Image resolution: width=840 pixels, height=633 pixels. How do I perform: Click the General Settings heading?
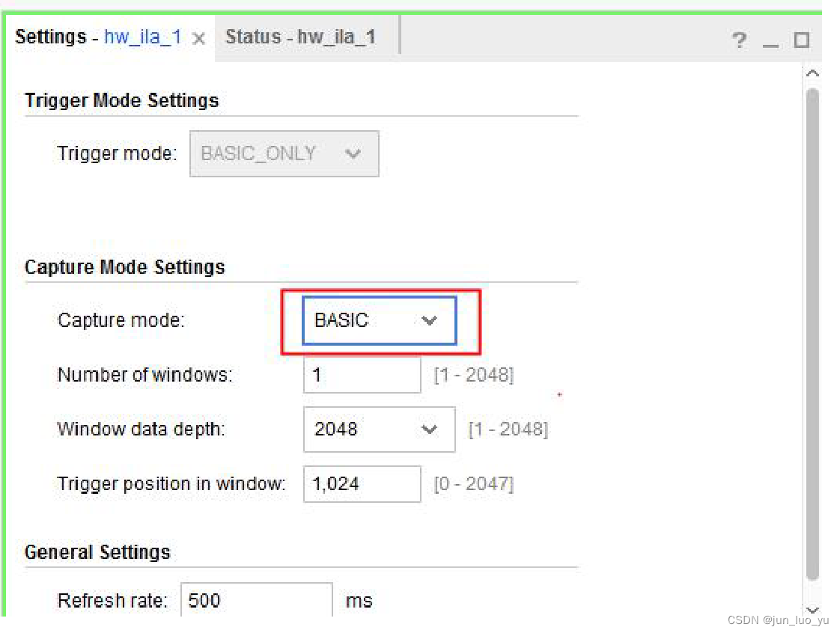(x=97, y=553)
